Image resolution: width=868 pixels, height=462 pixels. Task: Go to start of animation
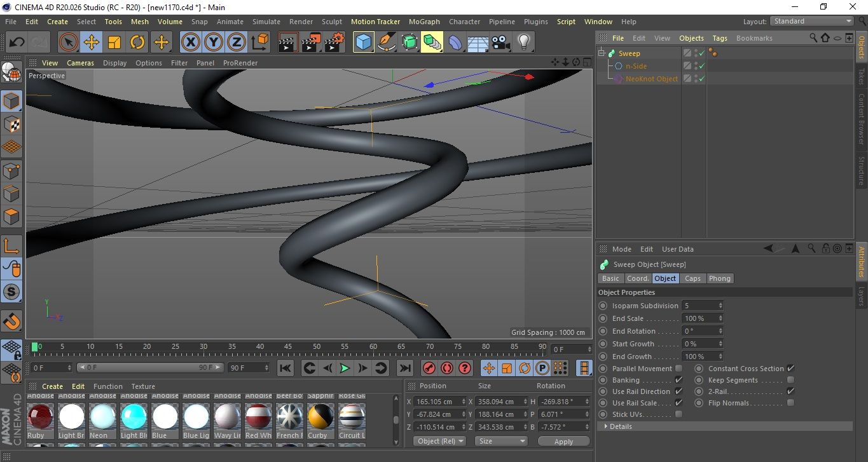click(x=286, y=368)
